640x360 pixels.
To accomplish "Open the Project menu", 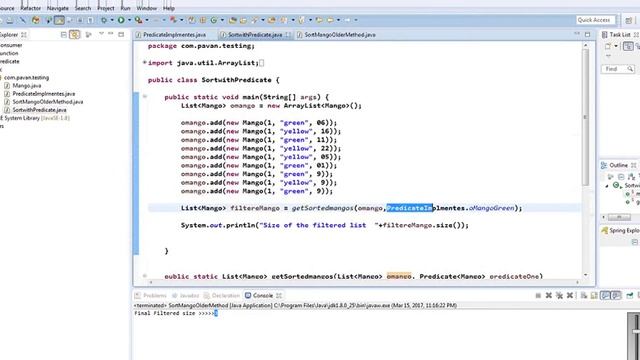I will tap(106, 8).
